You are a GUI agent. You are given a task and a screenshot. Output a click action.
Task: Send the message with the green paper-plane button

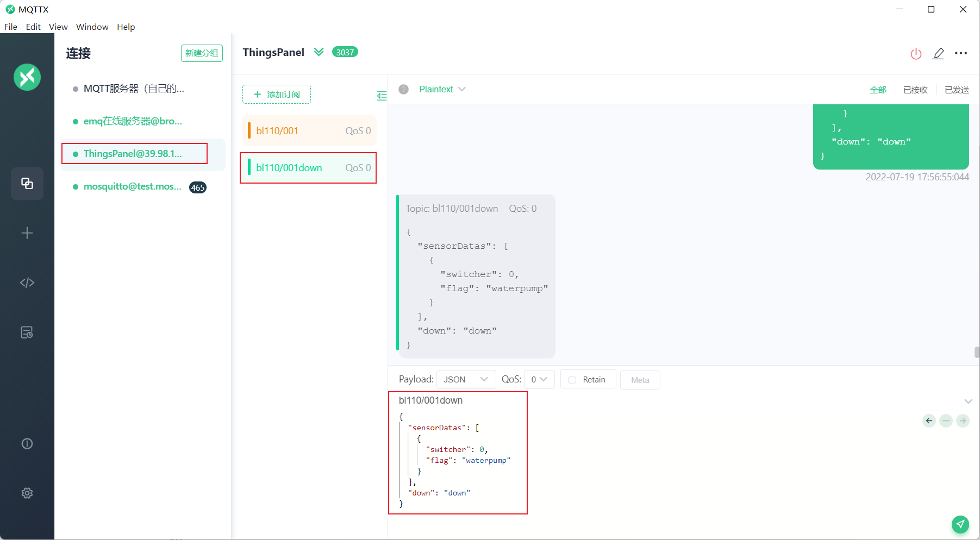tap(960, 524)
